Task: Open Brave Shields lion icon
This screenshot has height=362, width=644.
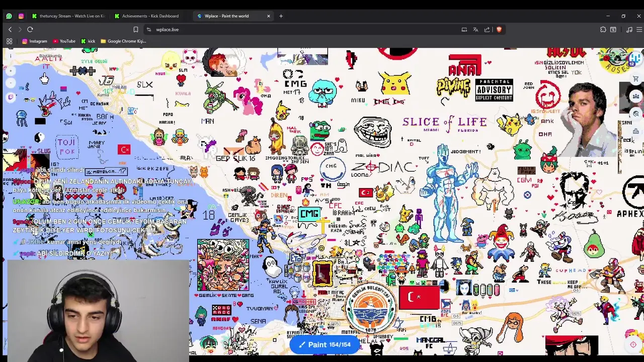Action: (499, 29)
